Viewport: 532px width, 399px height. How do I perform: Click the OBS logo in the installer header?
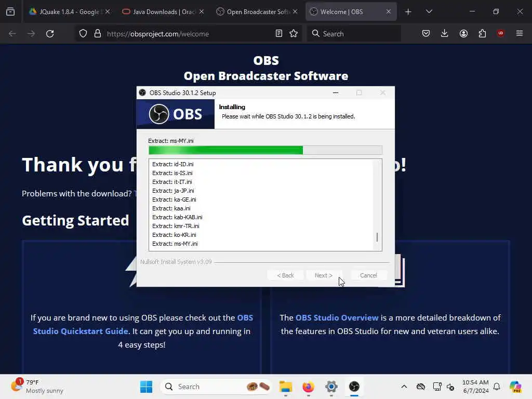(176, 114)
